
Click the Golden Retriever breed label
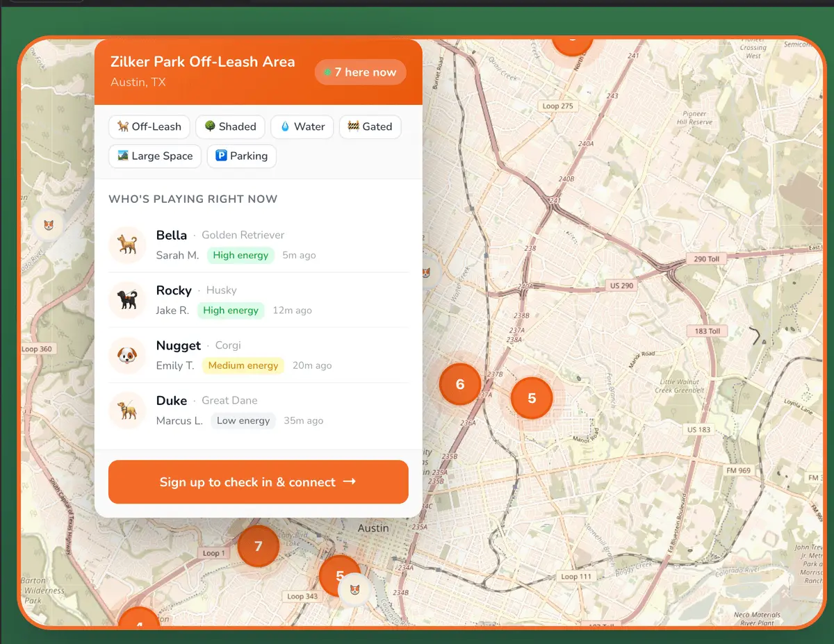[243, 235]
